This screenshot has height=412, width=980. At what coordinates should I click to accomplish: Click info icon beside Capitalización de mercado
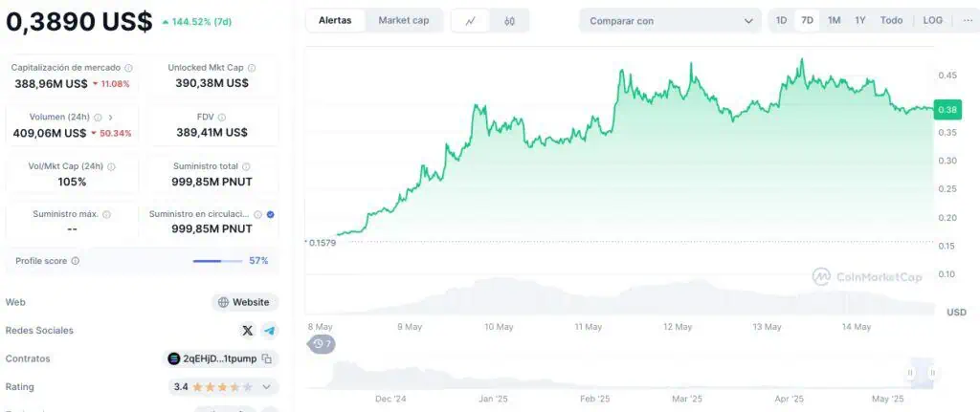129,68
